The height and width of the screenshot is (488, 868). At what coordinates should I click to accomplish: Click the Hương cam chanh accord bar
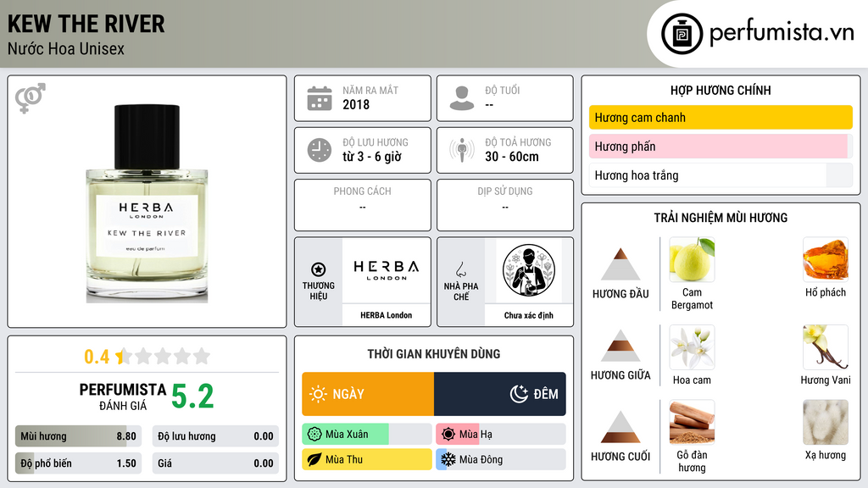pyautogui.click(x=721, y=117)
